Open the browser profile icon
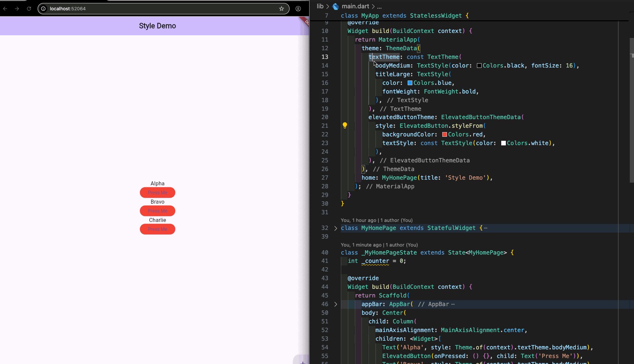Screen dimensions: 634x364 pyautogui.click(x=298, y=9)
